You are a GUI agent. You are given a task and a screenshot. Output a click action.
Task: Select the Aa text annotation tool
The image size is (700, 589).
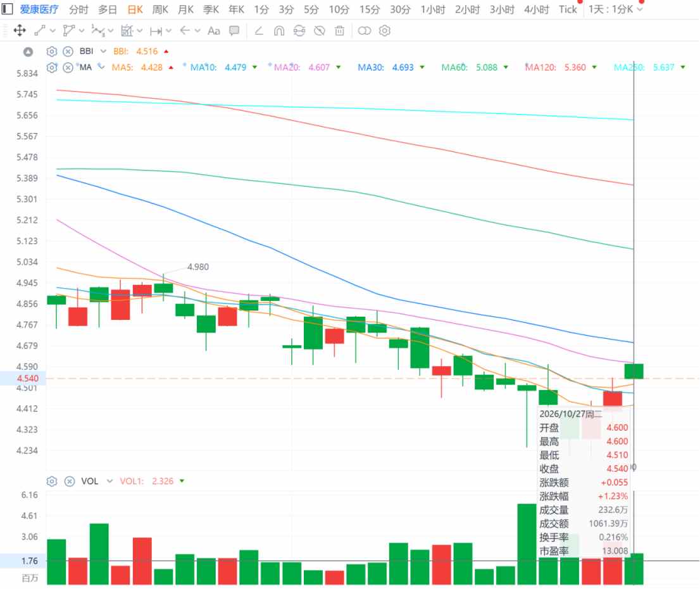214,31
